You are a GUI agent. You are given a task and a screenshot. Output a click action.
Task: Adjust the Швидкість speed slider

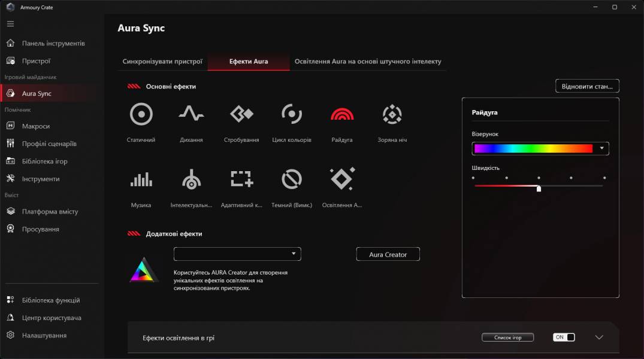coord(538,187)
